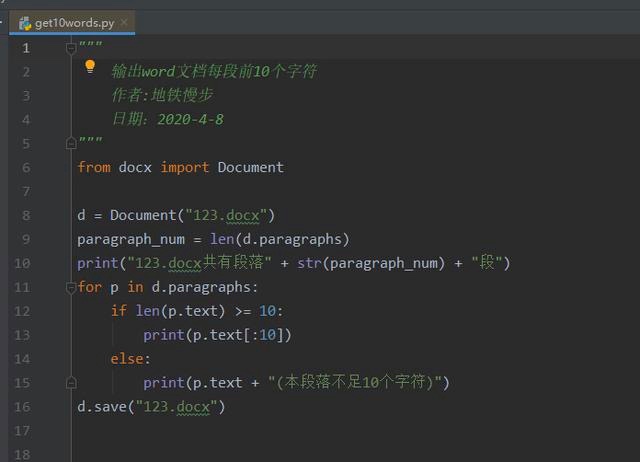
Task: Collapse the for loop at line 11
Action: 71,288
